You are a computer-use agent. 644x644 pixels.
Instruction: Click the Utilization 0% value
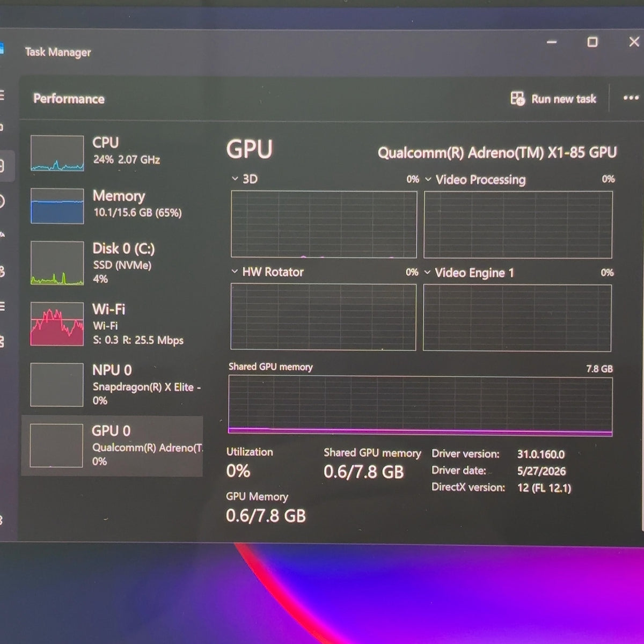[x=238, y=471]
